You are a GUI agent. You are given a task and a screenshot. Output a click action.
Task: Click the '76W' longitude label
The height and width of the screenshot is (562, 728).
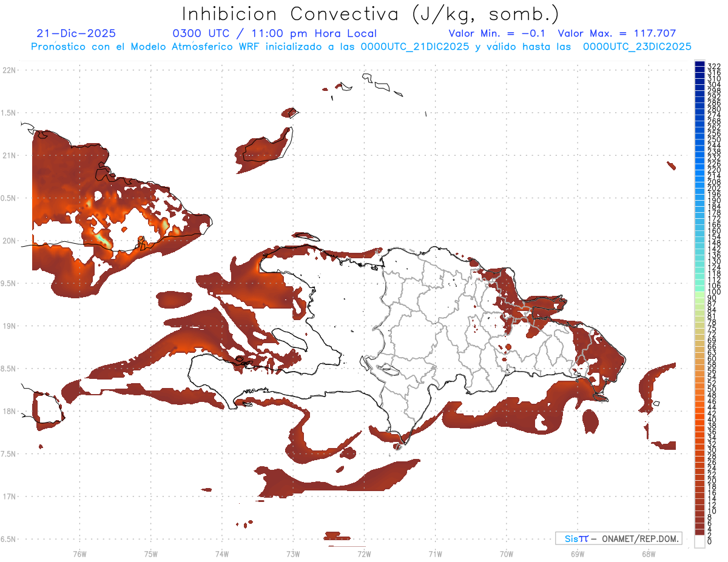pyautogui.click(x=79, y=554)
